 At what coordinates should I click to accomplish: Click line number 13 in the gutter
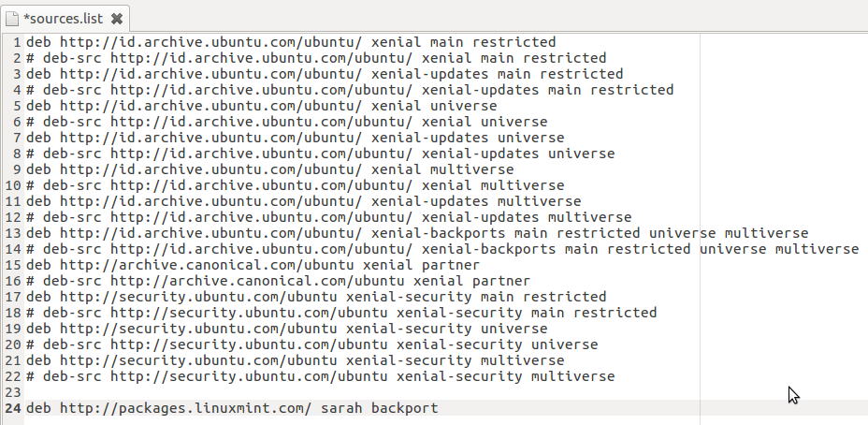point(13,233)
